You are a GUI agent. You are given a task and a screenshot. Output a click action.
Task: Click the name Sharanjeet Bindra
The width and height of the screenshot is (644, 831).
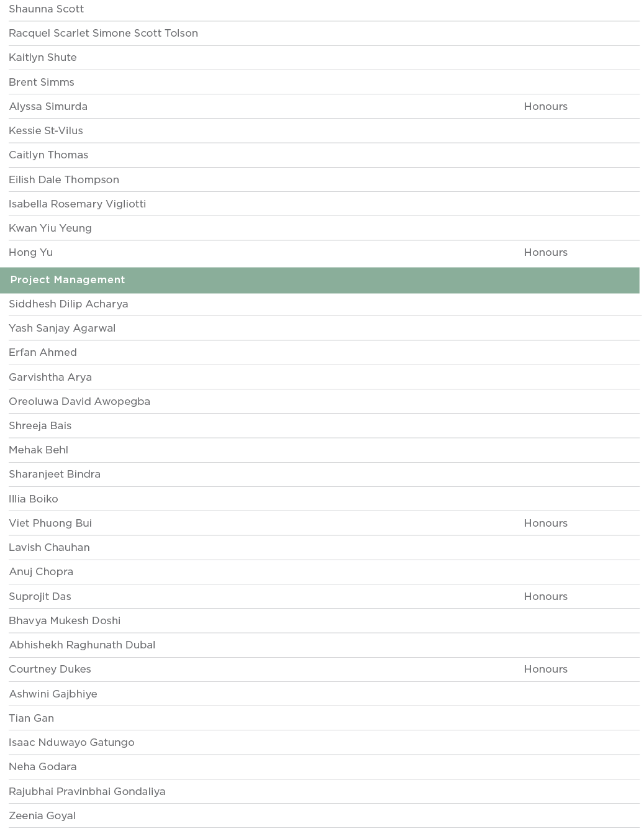point(54,474)
